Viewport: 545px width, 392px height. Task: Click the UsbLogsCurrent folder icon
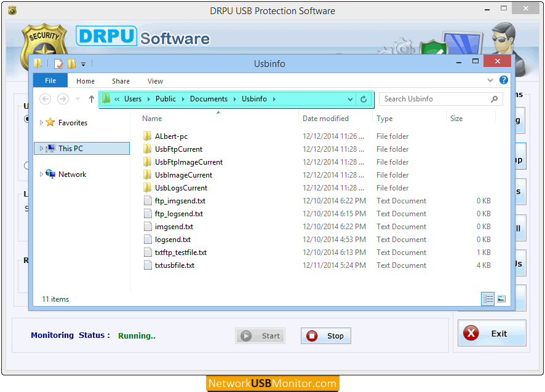tap(148, 187)
